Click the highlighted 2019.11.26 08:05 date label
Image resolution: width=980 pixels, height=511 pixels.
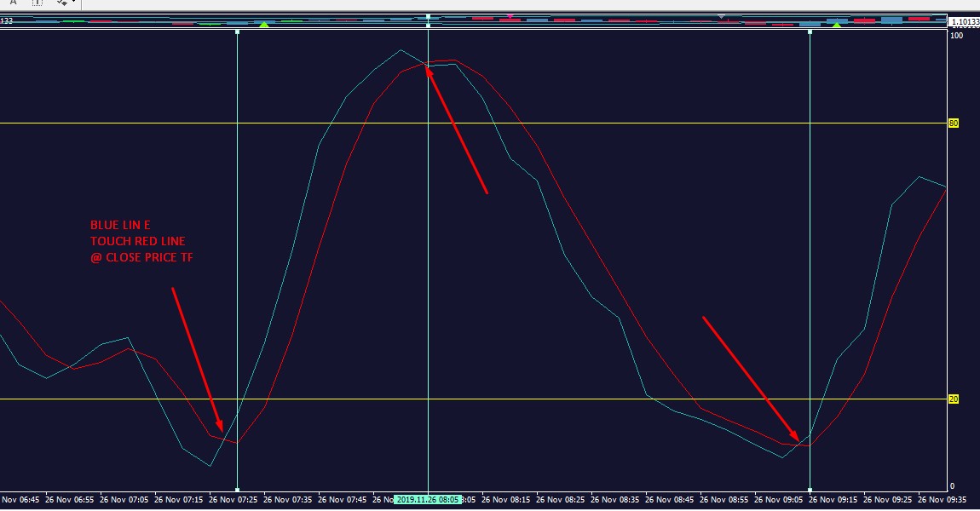[428, 500]
